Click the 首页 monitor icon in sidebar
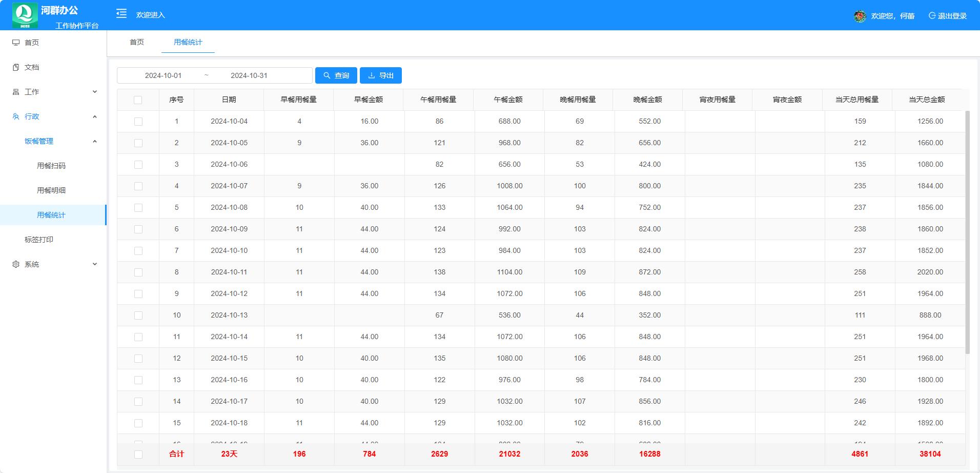 point(16,43)
